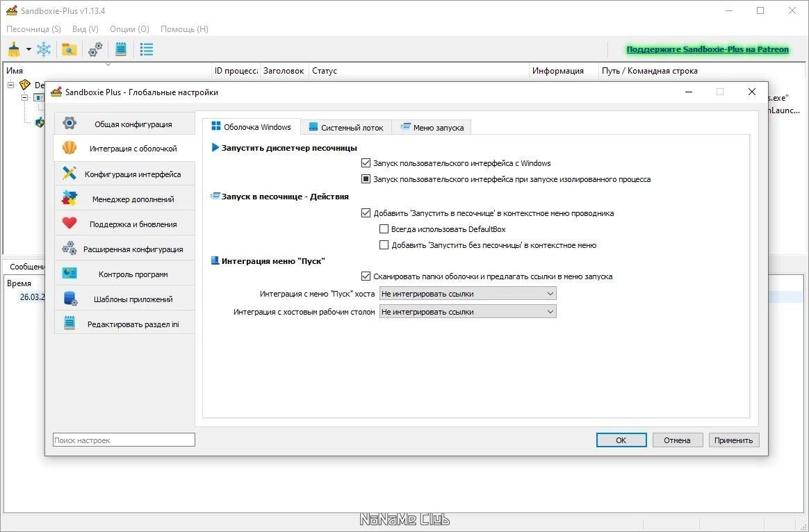The width and height of the screenshot is (809, 532).
Task: Open the Patreon support link
Action: pos(708,49)
